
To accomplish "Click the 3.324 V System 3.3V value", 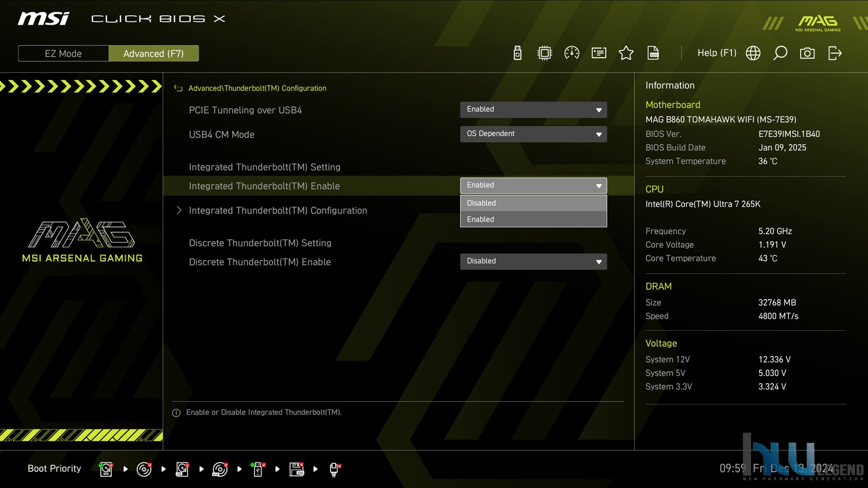I will tap(772, 387).
